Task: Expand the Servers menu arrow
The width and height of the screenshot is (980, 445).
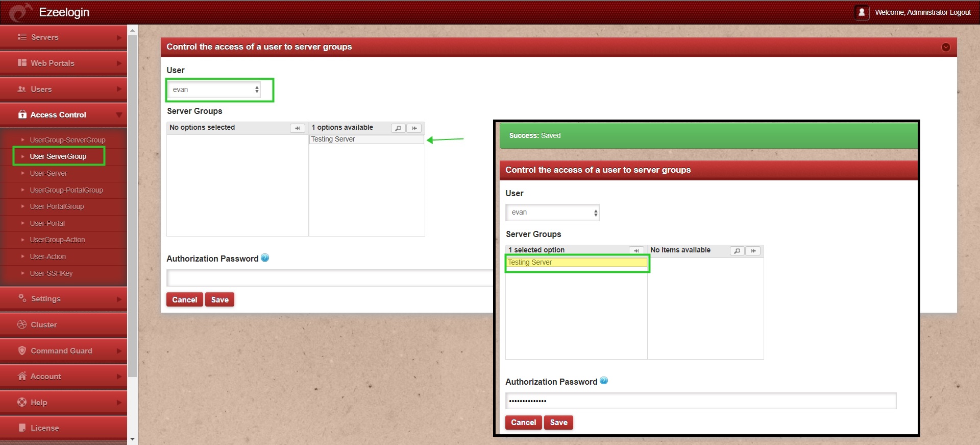Action: [119, 37]
